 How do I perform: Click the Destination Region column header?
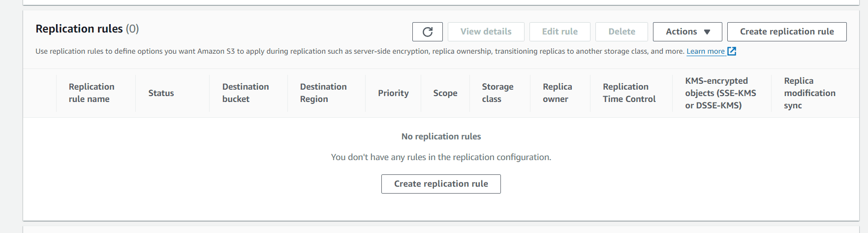323,93
